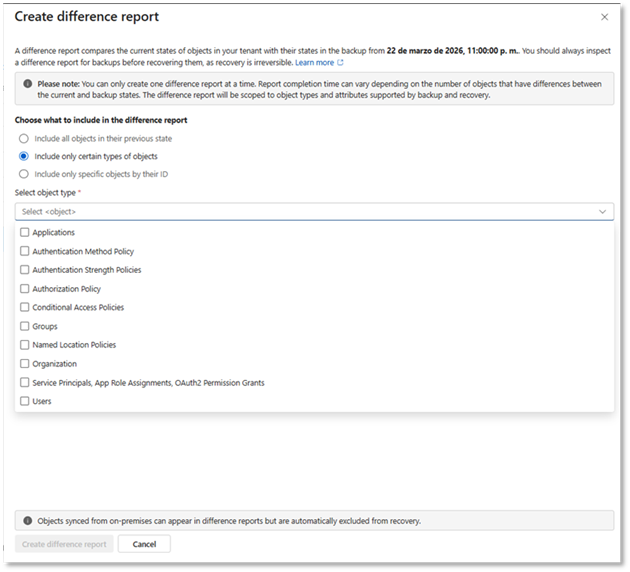Tick the Authentication Method Policy option
This screenshot has height=572, width=630.
pyautogui.click(x=25, y=251)
